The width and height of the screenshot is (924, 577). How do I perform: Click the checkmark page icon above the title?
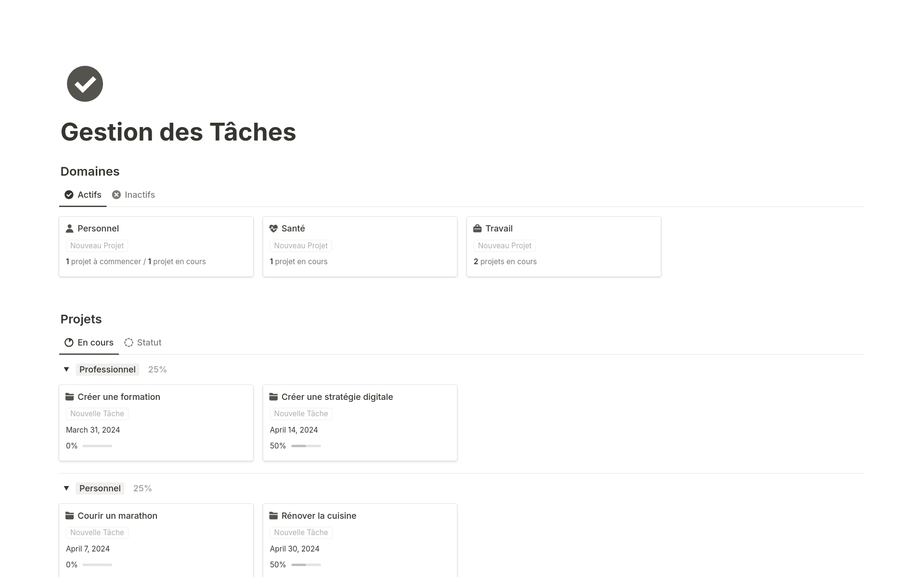[x=85, y=83]
